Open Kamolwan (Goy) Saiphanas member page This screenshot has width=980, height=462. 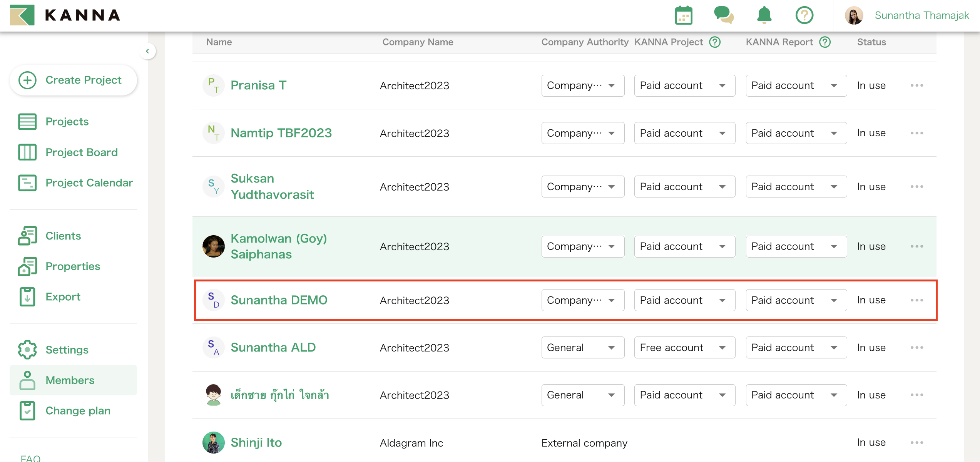(x=279, y=246)
